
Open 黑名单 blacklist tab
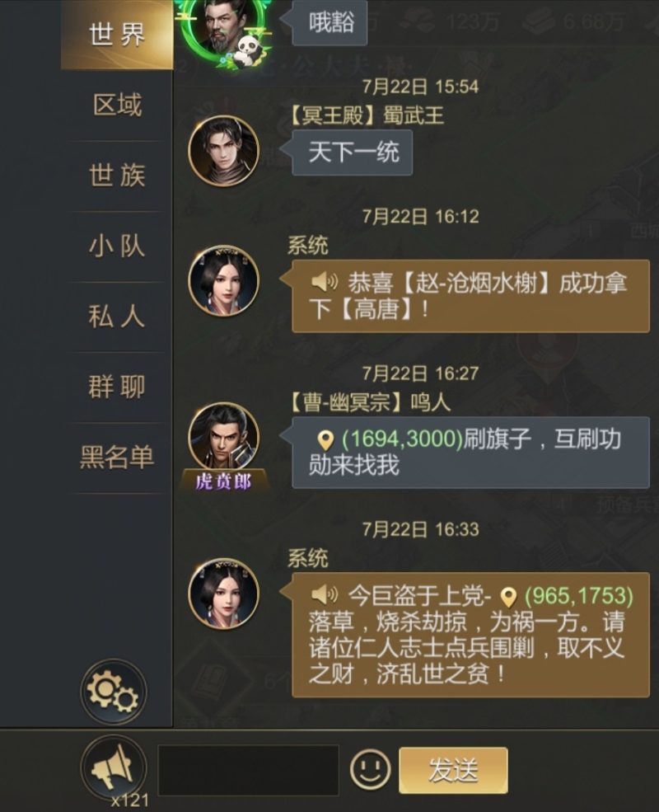click(x=117, y=458)
